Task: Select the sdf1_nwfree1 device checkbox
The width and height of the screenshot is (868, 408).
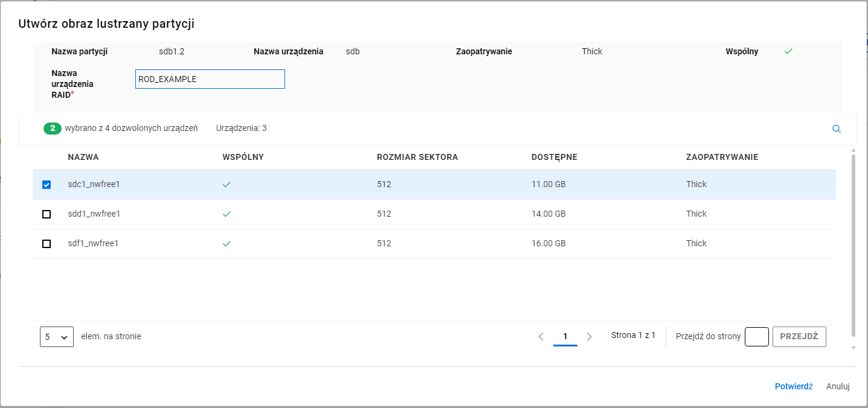Action: pyautogui.click(x=47, y=244)
